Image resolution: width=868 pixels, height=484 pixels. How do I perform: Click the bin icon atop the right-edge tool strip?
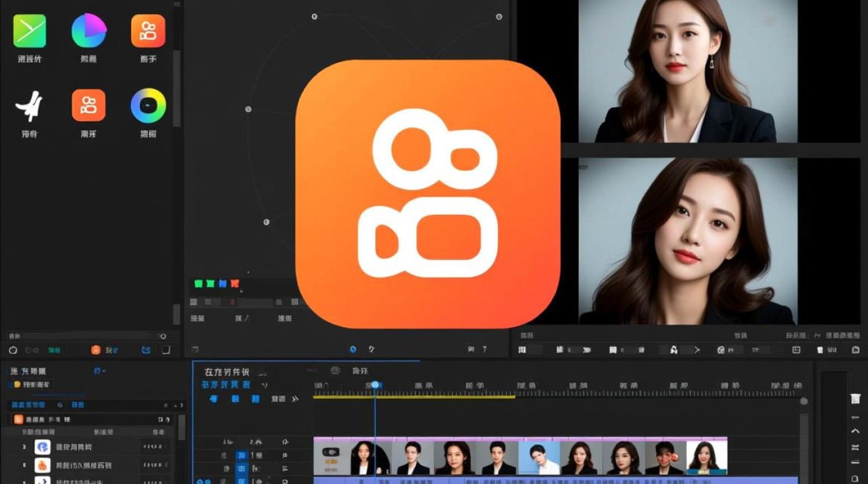click(855, 399)
